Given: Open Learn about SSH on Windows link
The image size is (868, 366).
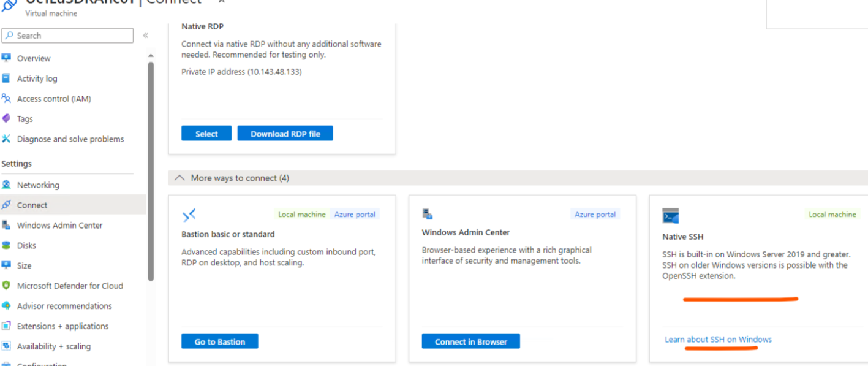Looking at the screenshot, I should pyautogui.click(x=718, y=340).
